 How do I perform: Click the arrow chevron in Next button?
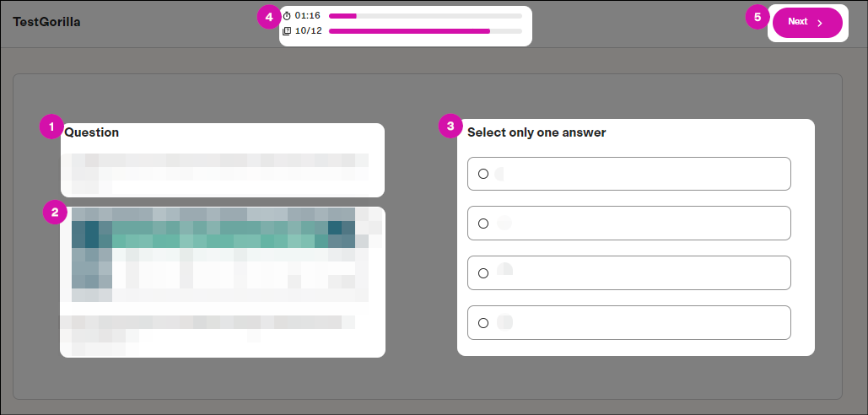(821, 23)
